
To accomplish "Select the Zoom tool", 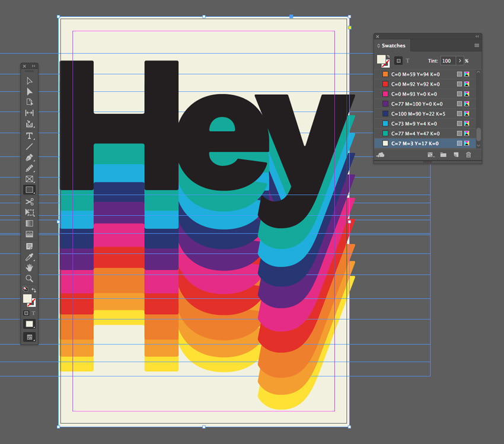I will (x=29, y=279).
